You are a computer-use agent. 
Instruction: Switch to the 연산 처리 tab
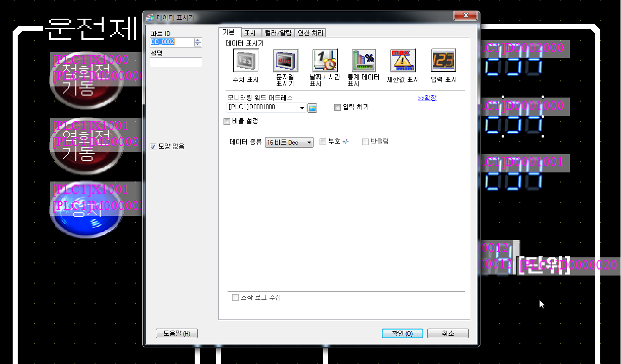pos(310,33)
